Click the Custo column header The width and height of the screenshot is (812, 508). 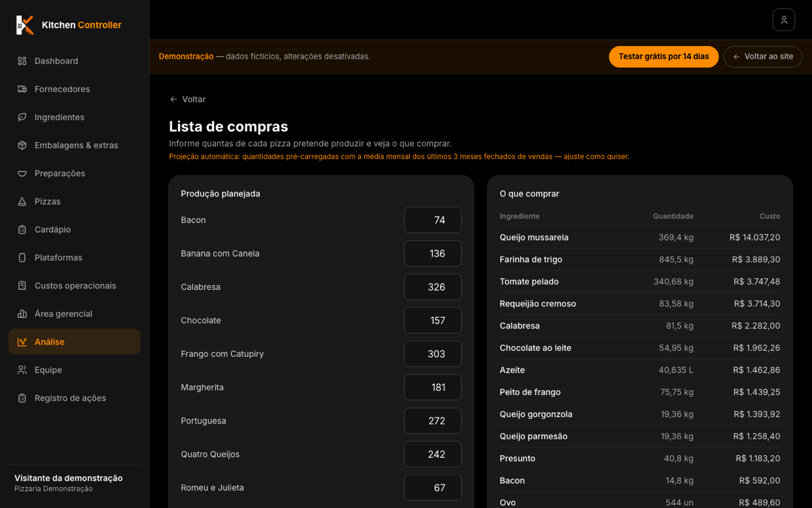[770, 216]
